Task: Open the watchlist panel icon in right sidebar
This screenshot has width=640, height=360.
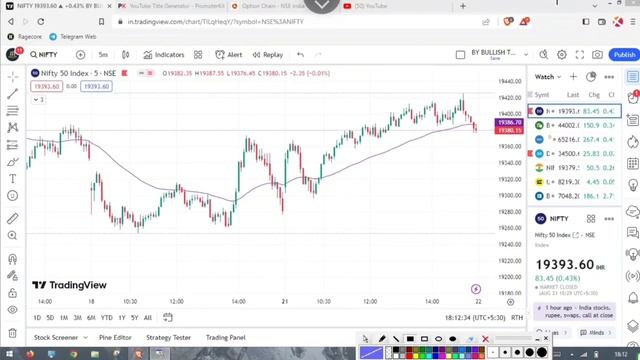Action: (633, 76)
